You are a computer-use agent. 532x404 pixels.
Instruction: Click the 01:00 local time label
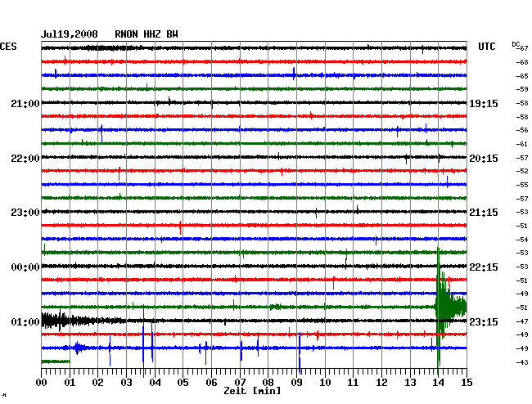tap(25, 321)
